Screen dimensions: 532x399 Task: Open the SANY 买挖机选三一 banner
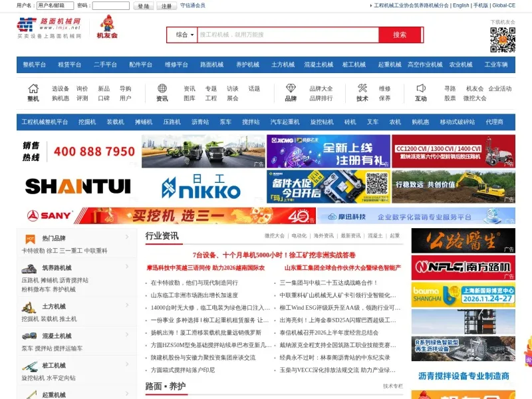[166, 215]
